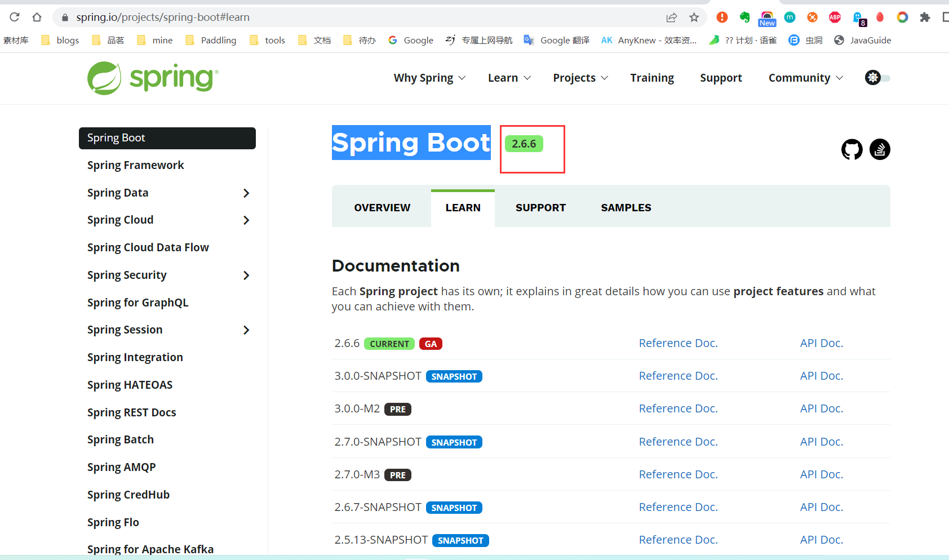Open the extensions puzzle piece menu

point(925,17)
